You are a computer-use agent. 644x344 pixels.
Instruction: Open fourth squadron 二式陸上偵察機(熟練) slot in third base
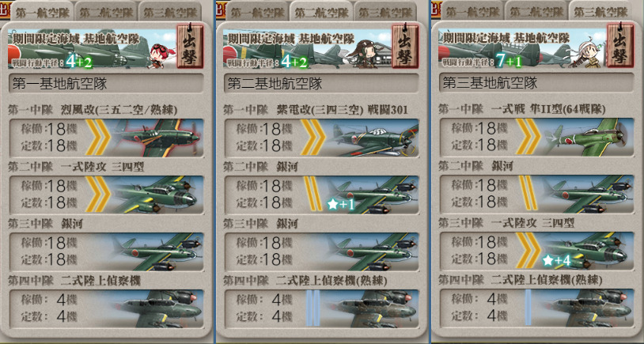click(536, 308)
